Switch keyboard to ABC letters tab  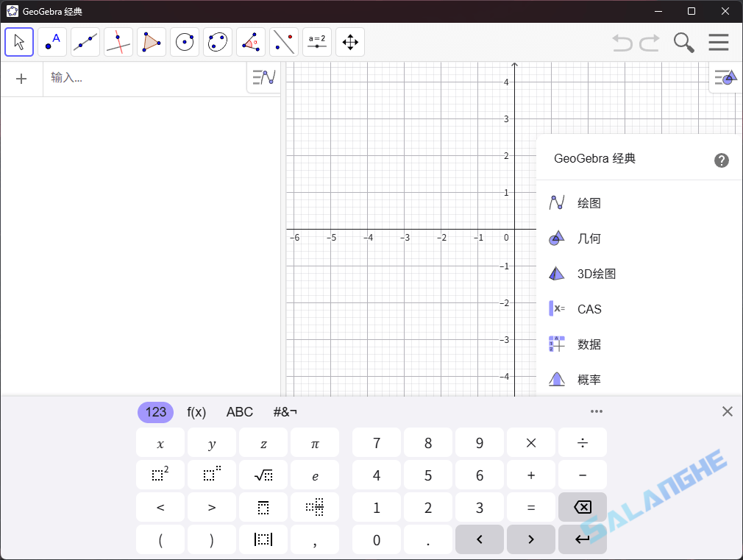click(239, 412)
